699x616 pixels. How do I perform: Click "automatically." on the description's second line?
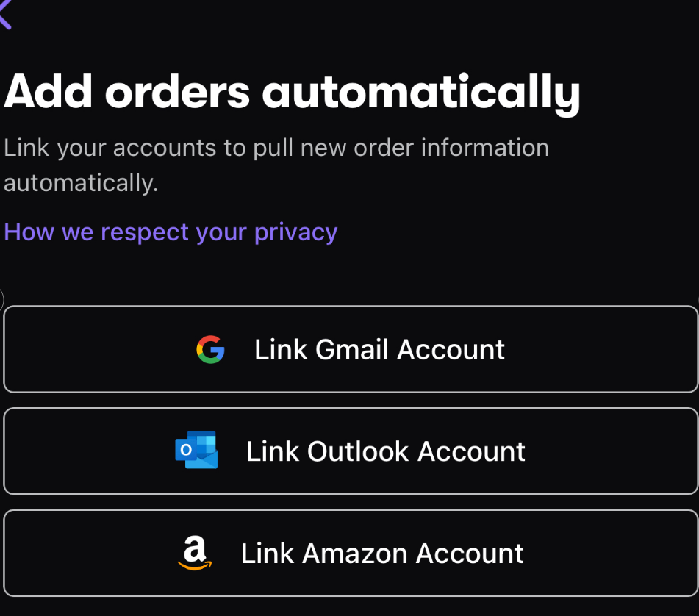pyautogui.click(x=81, y=183)
